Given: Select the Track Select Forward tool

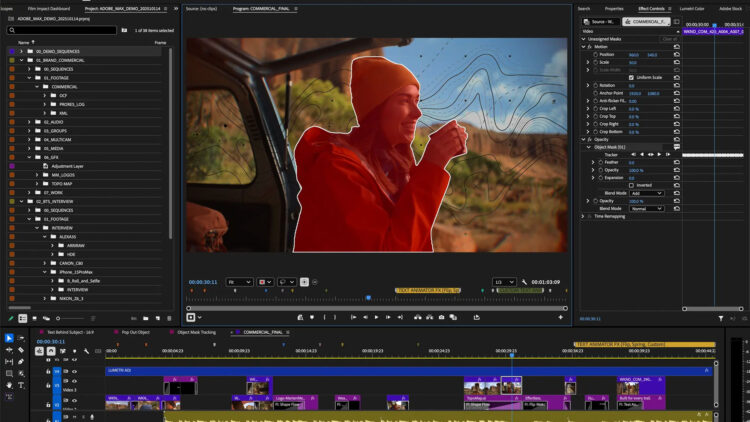Looking at the screenshot, I should tap(21, 338).
